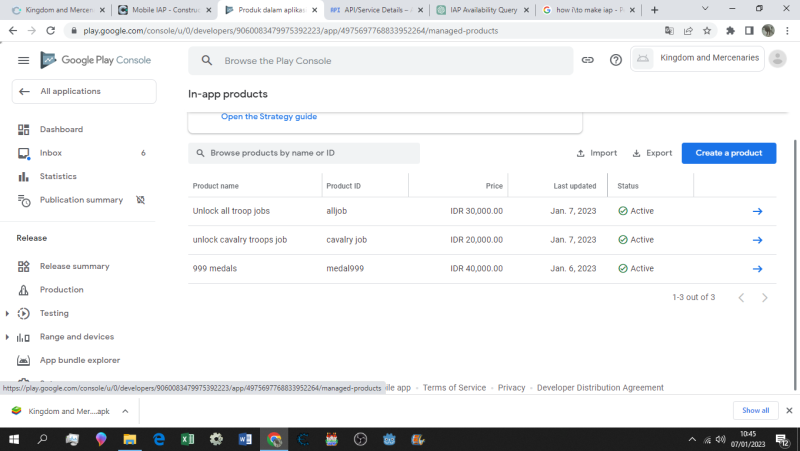This screenshot has height=451, width=800.
Task: Expand Range and devices section arrow
Action: click(7, 337)
